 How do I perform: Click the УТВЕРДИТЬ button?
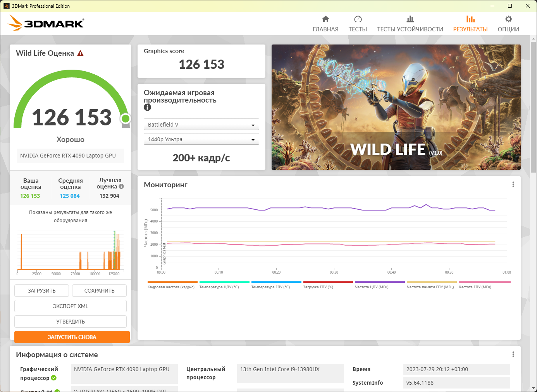[71, 322]
